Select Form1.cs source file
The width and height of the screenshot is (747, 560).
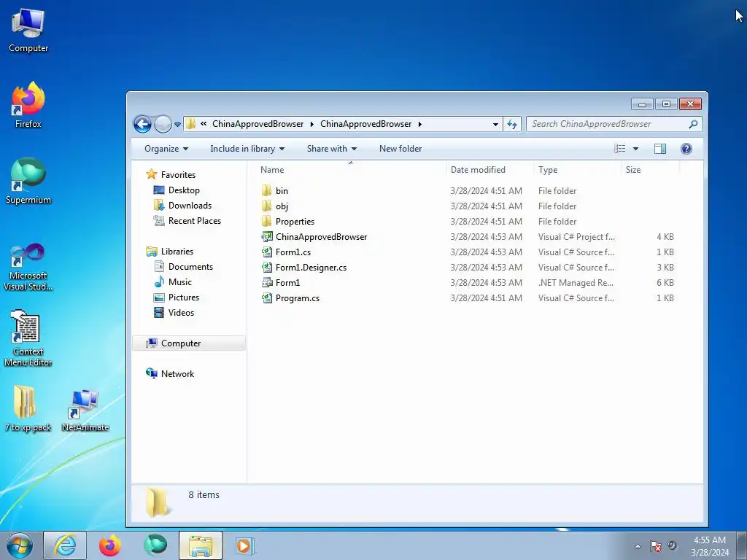coord(286,252)
